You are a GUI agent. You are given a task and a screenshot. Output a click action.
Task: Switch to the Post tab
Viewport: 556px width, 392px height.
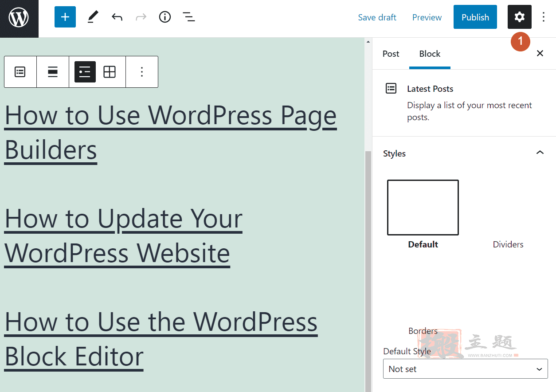pyautogui.click(x=391, y=54)
